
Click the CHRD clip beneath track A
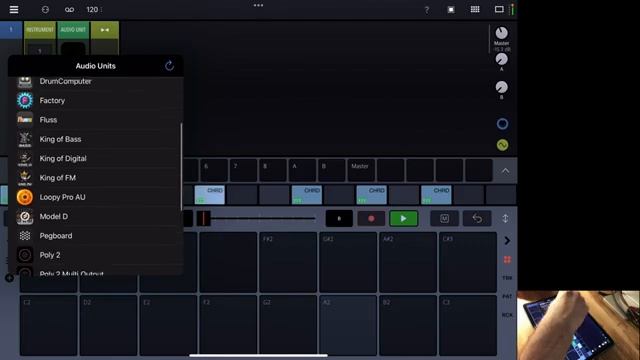click(x=307, y=195)
